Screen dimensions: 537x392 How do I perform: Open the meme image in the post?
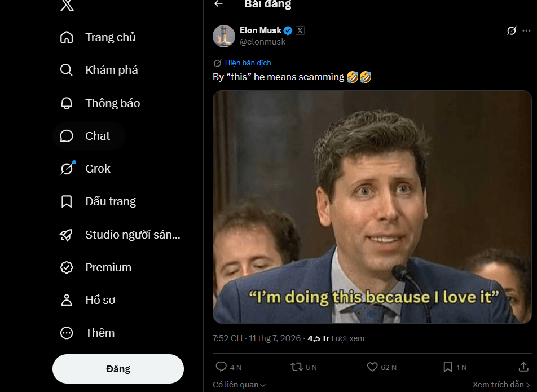(372, 207)
